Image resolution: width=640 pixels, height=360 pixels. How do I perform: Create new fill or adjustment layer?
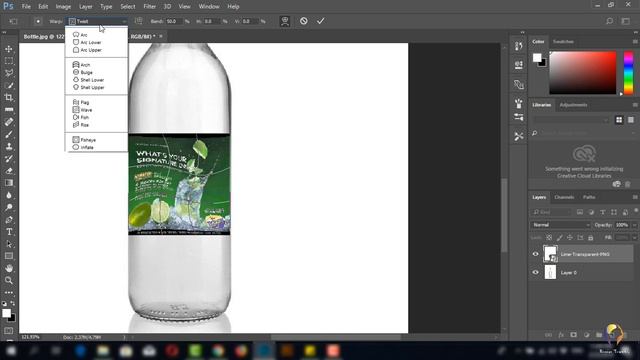[x=587, y=335]
